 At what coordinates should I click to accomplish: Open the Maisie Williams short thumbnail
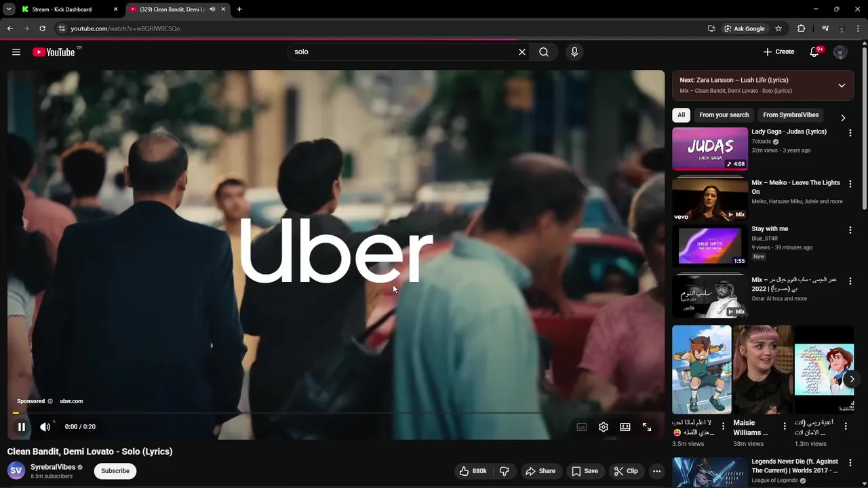tap(762, 369)
